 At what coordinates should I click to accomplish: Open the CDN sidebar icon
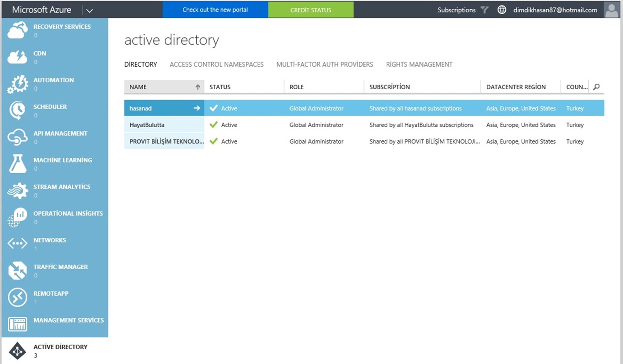coord(17,57)
